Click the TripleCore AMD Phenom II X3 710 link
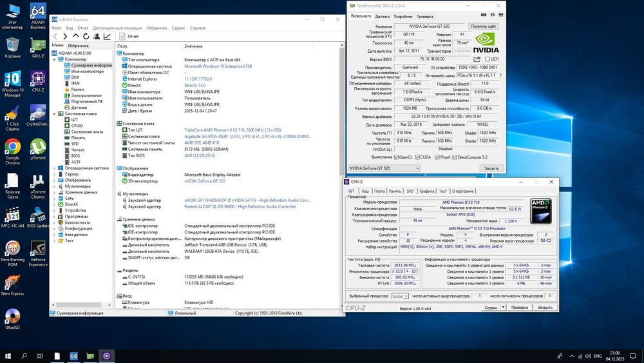 [232, 130]
